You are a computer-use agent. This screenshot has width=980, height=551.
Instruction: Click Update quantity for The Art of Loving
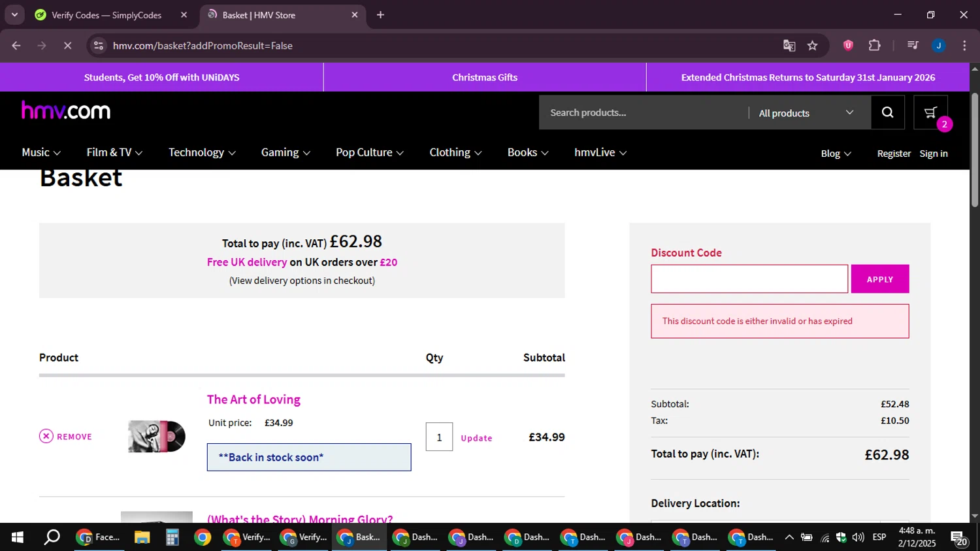click(476, 438)
